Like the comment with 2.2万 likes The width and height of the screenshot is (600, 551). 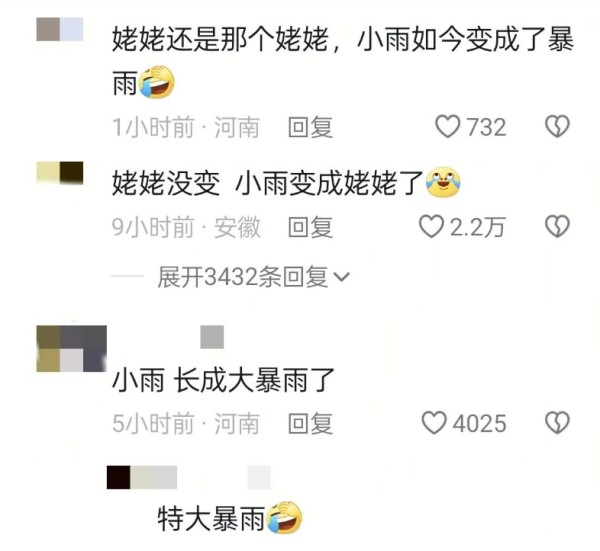[x=431, y=227]
